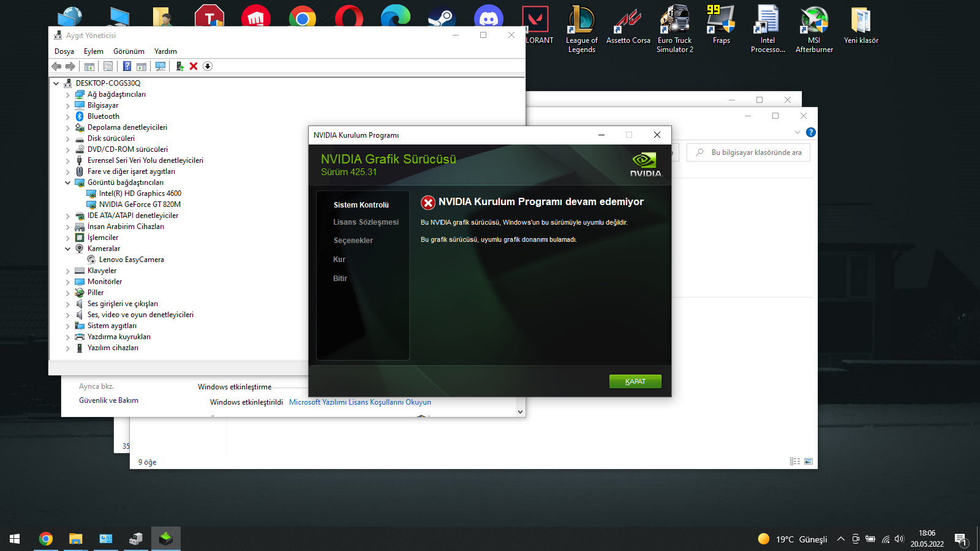Select the Yeni klasör desktop folder
Viewport: 980px width, 551px height.
pos(861,25)
